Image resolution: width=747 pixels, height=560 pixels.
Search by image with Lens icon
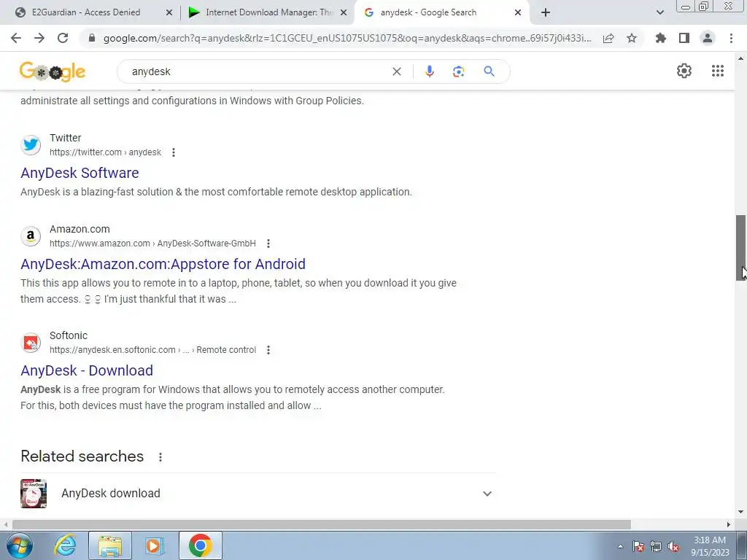pos(458,71)
